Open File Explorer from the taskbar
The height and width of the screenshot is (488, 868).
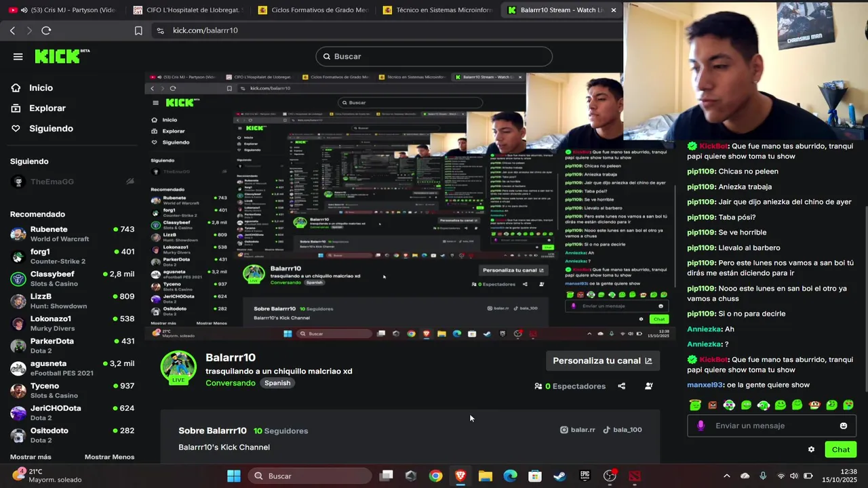point(486,476)
